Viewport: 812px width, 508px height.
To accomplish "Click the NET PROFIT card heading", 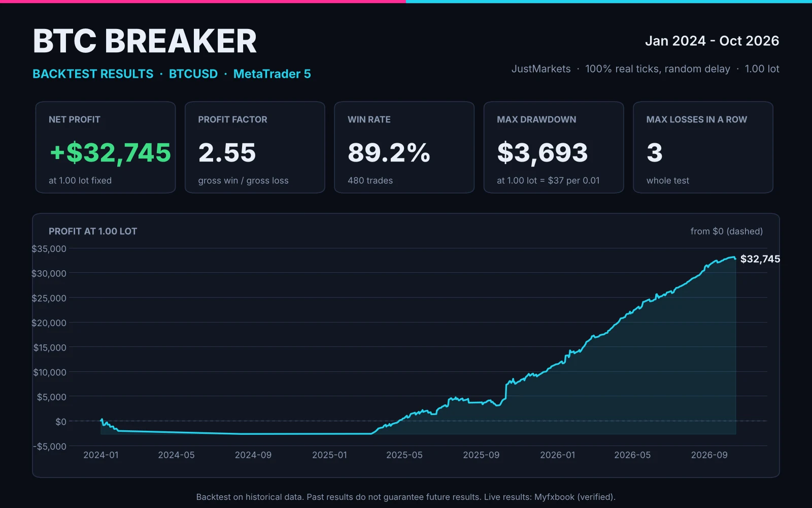I will click(x=75, y=119).
